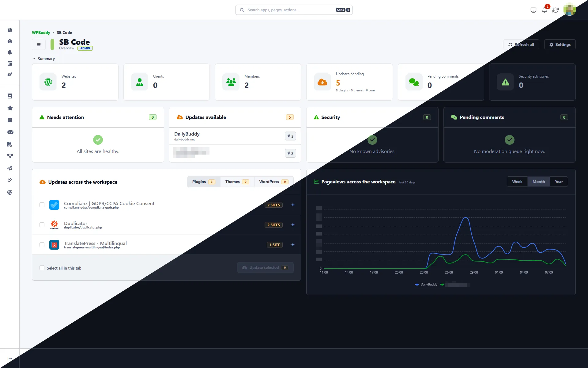
Task: Open the user avatar menu
Action: click(x=569, y=10)
